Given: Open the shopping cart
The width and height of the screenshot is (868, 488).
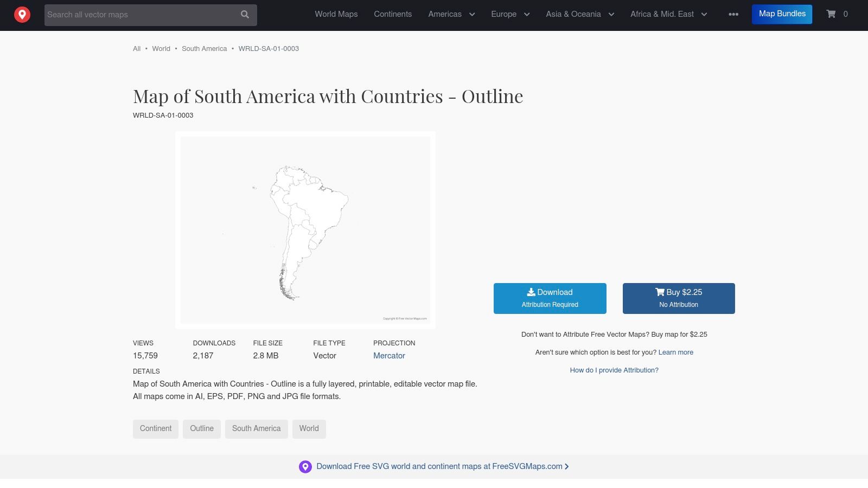Looking at the screenshot, I should tap(831, 15).
